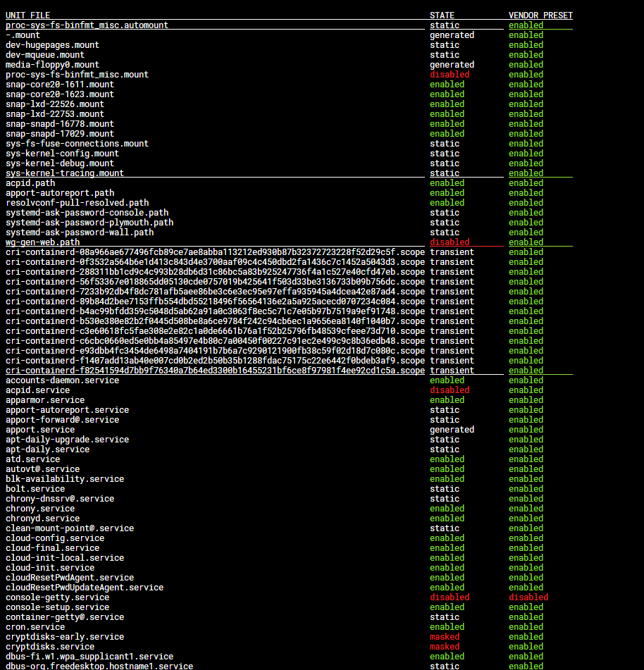Viewport: 644px width, 670px height.
Task: Select the first cri-containerd scope entry
Action: tap(211, 252)
